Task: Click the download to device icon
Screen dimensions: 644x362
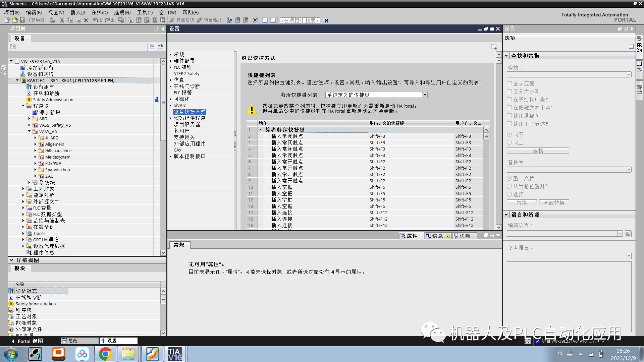Action: [139, 20]
